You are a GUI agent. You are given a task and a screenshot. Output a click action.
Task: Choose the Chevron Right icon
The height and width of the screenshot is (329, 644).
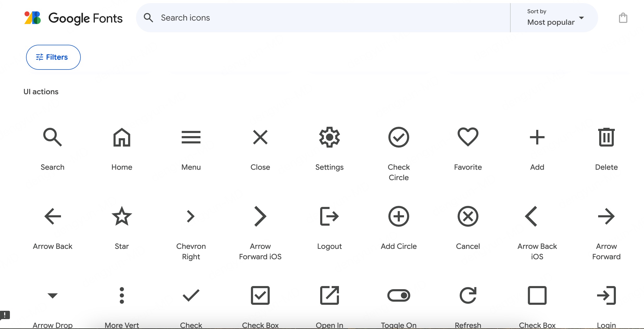coord(191,216)
